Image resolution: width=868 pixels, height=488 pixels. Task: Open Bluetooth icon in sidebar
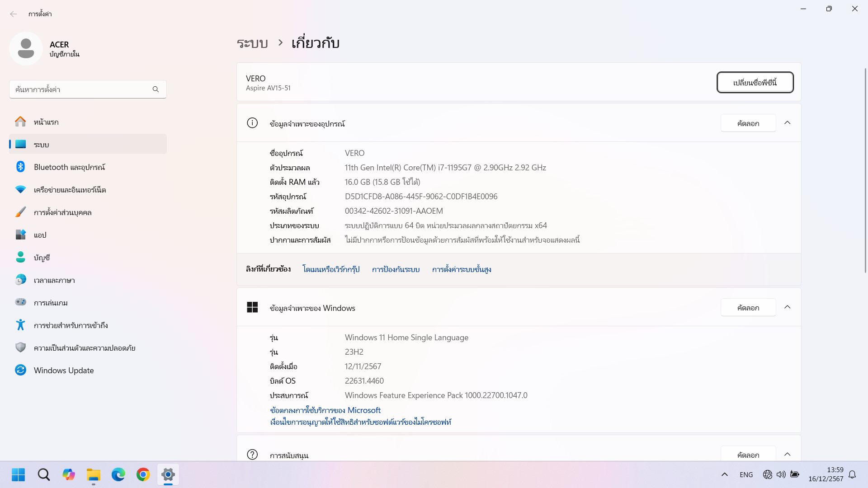20,167
